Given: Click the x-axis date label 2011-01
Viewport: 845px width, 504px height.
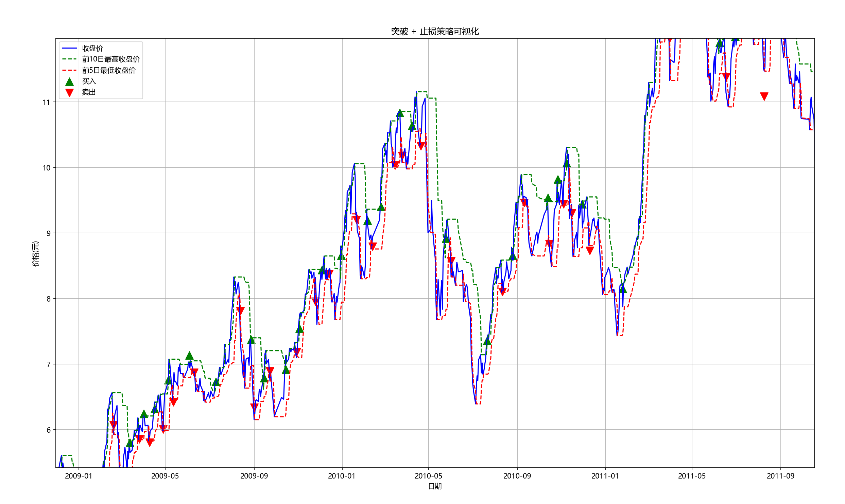Looking at the screenshot, I should point(605,476).
